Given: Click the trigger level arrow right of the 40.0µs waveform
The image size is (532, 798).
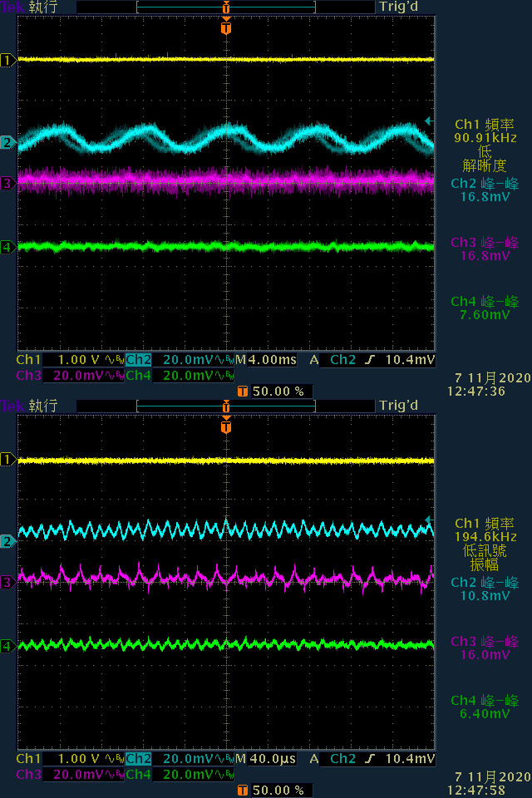Looking at the screenshot, I should [x=429, y=520].
